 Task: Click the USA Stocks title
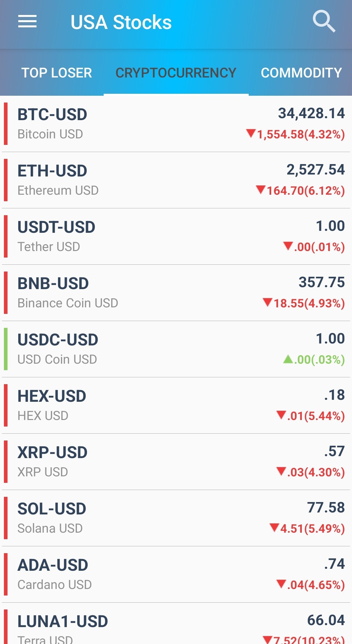[x=121, y=22]
